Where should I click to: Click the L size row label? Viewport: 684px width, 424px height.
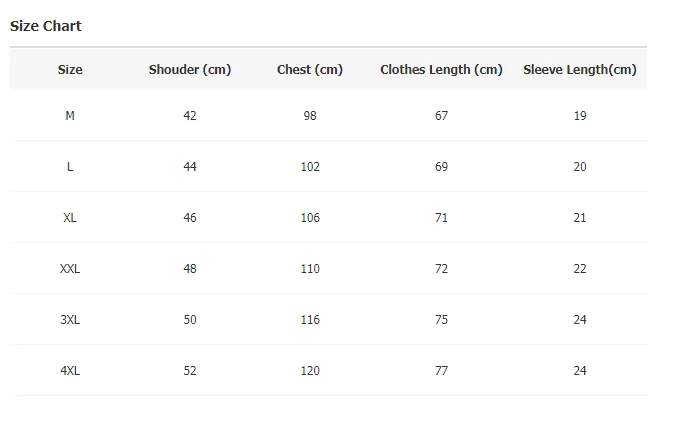click(70, 167)
